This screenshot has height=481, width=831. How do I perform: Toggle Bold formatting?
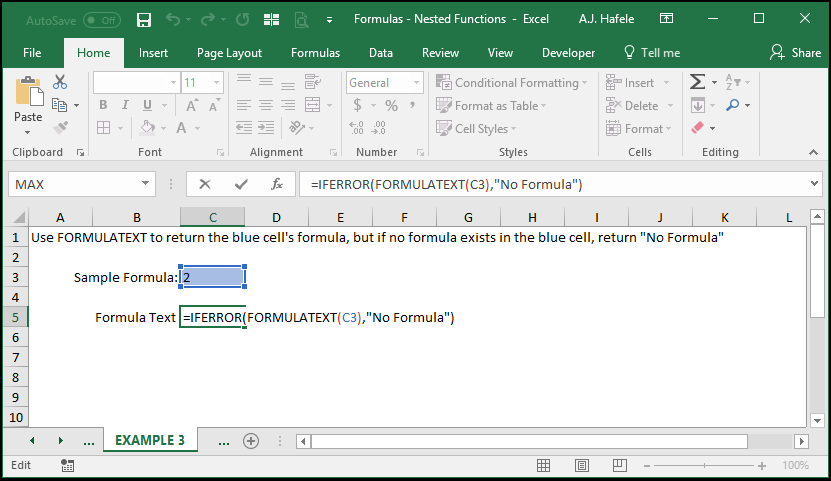[103, 105]
